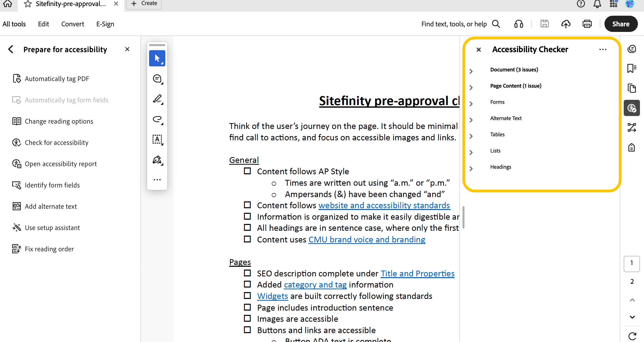Open the All tools menu
The image size is (644, 342).
pos(14,24)
